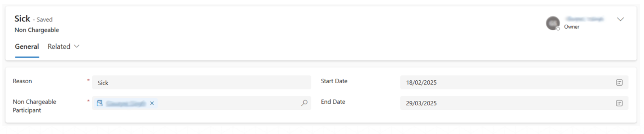Open the selected participant record link
Screen dimensions: 644x134
(x=126, y=103)
